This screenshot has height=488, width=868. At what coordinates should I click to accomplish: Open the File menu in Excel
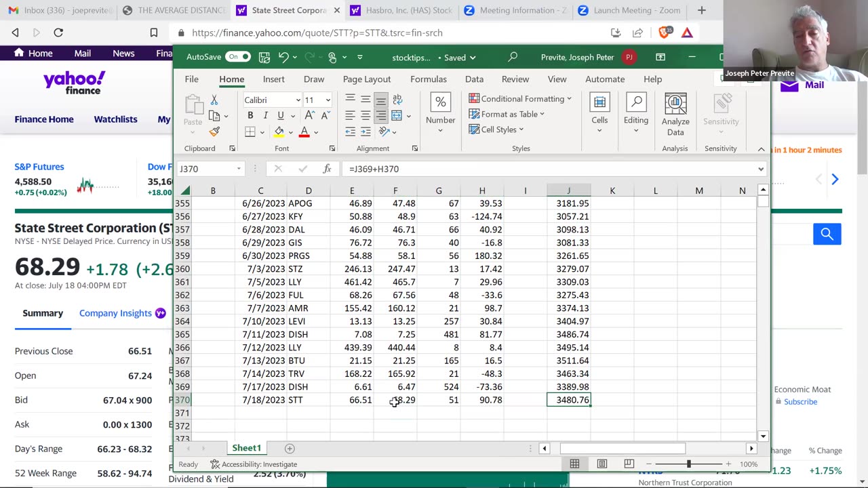[x=192, y=79]
